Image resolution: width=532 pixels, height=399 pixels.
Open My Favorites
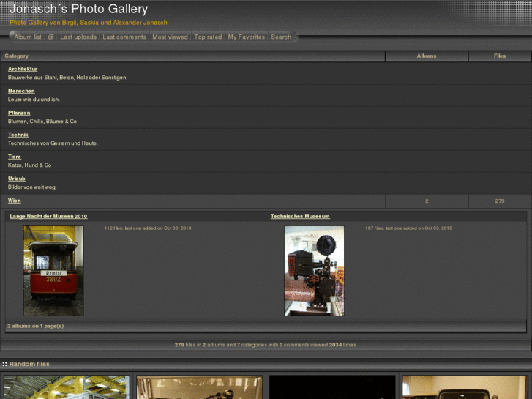[x=246, y=37]
